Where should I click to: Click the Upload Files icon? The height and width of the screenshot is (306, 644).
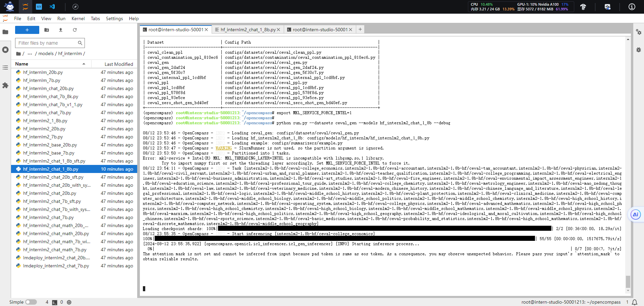pos(61,30)
